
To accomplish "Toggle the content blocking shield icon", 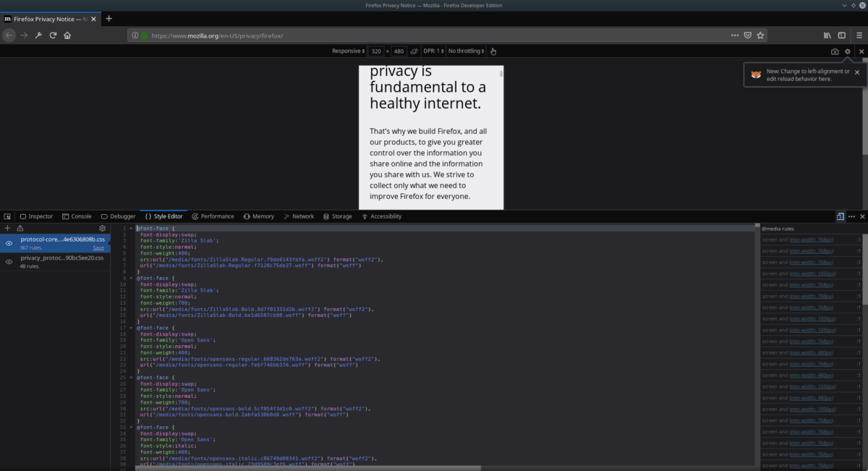I will [748, 35].
